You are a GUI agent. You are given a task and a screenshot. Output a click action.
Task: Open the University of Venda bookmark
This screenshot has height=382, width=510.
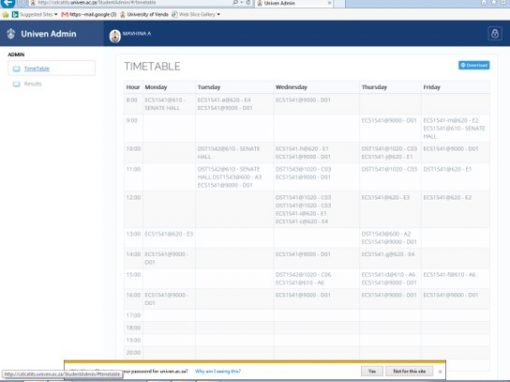pyautogui.click(x=144, y=14)
